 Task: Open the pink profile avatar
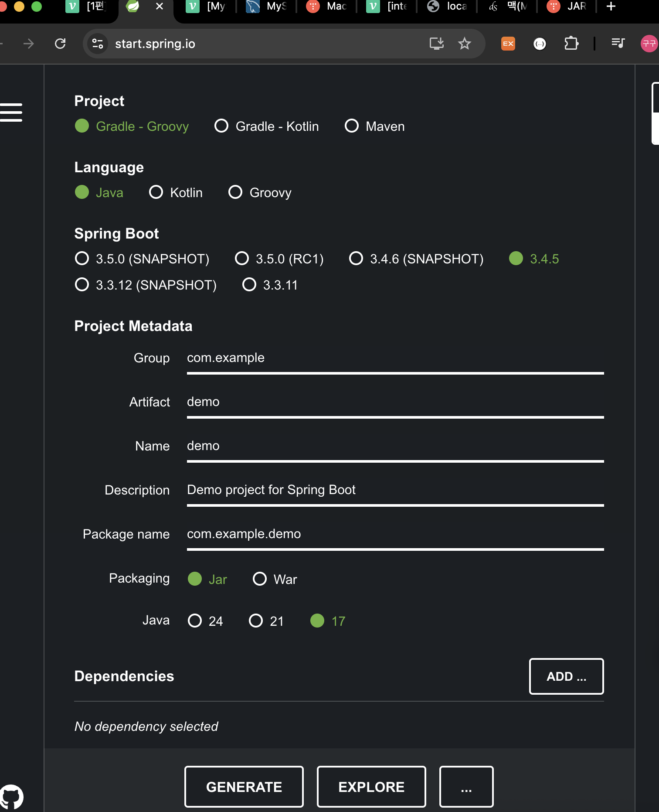(649, 44)
